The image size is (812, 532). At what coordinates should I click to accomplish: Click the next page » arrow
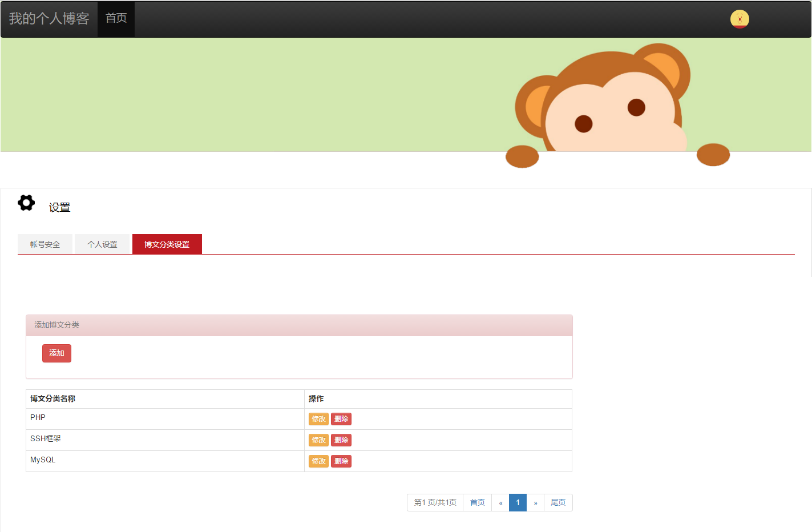tap(535, 503)
